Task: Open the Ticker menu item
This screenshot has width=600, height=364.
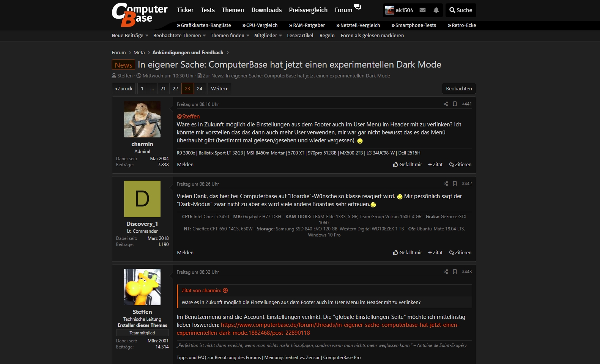Action: pyautogui.click(x=185, y=10)
